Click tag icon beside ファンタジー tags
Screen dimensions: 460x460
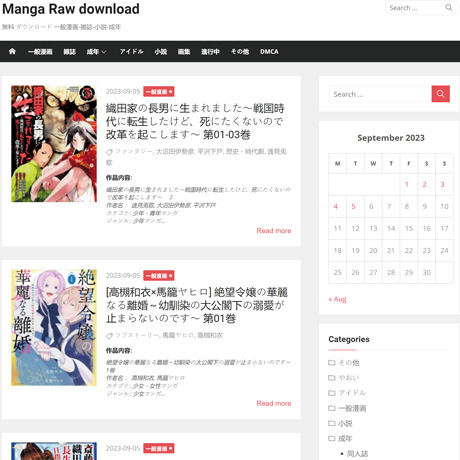(x=109, y=152)
